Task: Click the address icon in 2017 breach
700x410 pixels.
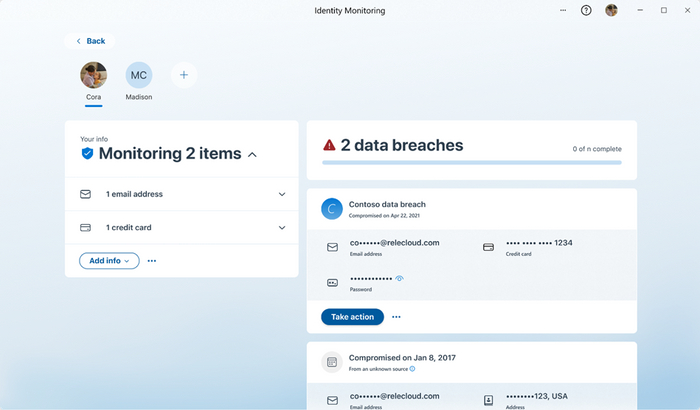Action: coord(488,401)
